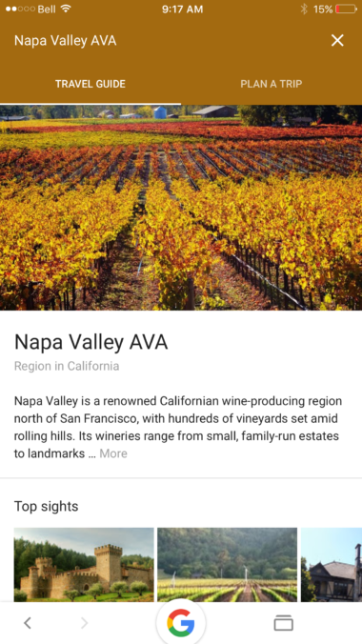Image resolution: width=362 pixels, height=644 pixels.
Task: Tap the Region in California subtitle
Action: pyautogui.click(x=67, y=366)
